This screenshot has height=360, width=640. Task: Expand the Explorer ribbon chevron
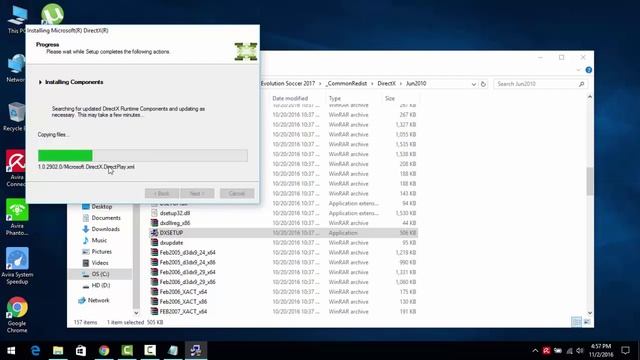[578, 70]
